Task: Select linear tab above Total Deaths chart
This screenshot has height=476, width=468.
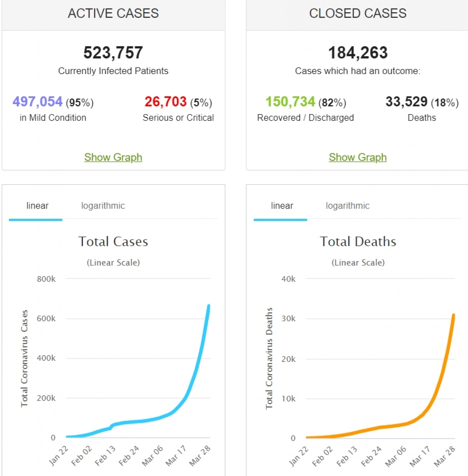Action: pyautogui.click(x=282, y=206)
